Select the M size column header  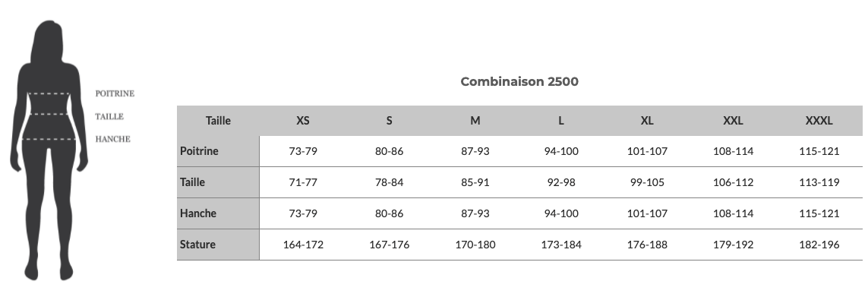pos(475,121)
